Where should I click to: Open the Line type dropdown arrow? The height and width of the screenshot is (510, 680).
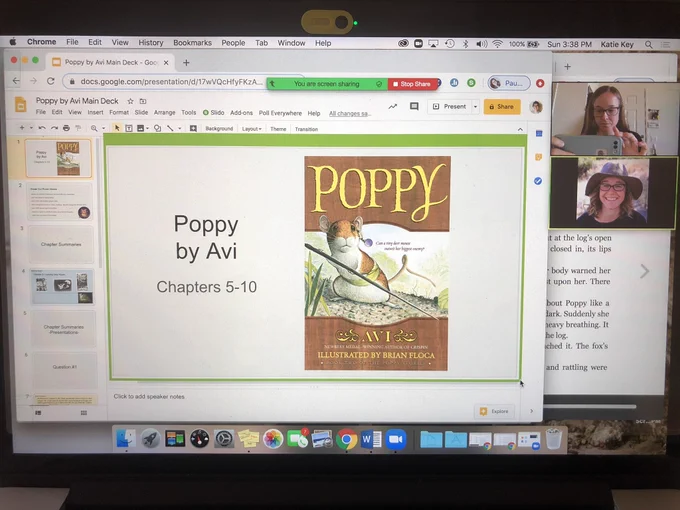point(179,128)
